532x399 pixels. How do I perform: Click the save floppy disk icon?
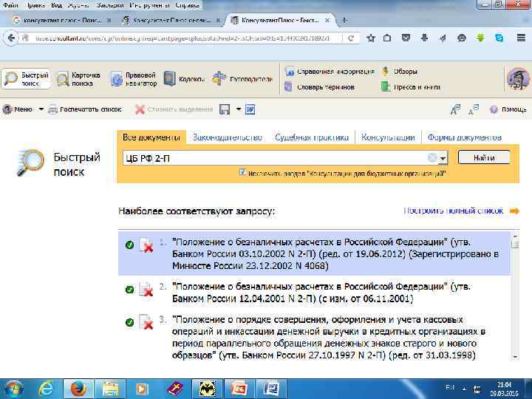(225, 109)
